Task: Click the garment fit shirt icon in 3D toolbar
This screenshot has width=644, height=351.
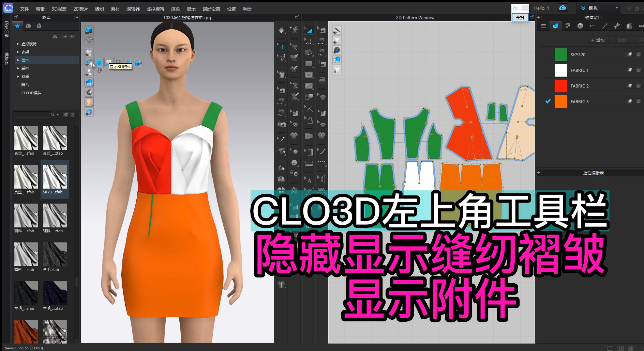Action: pos(89,40)
